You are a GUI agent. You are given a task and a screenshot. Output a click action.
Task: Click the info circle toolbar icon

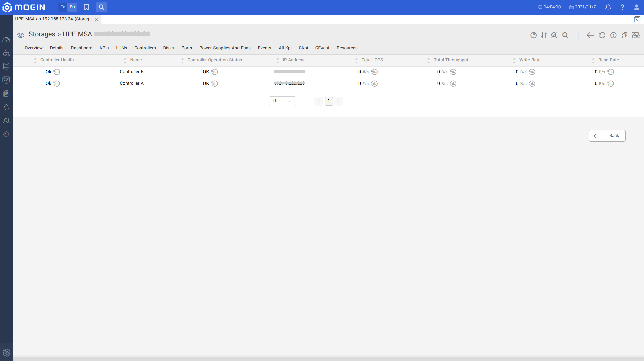point(613,35)
